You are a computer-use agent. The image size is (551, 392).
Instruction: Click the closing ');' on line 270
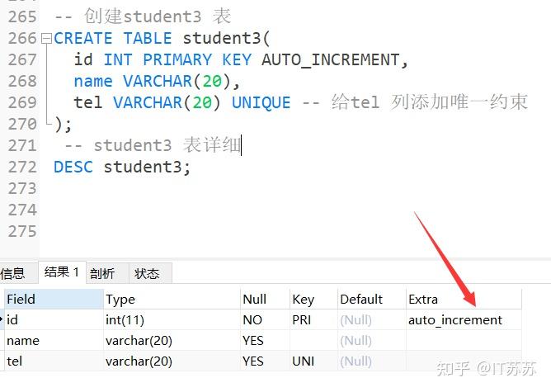point(64,124)
